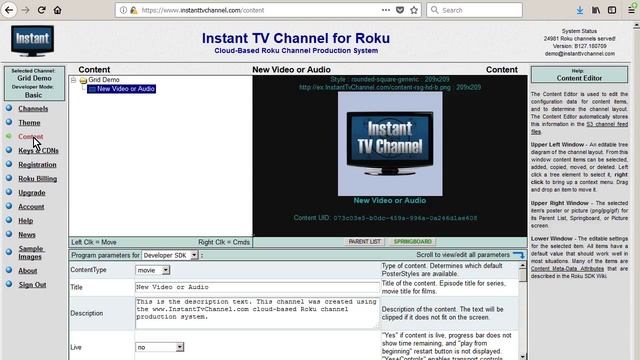Image resolution: width=640 pixels, height=360 pixels.
Task: View site information icon in address bar
Action: (x=123, y=10)
